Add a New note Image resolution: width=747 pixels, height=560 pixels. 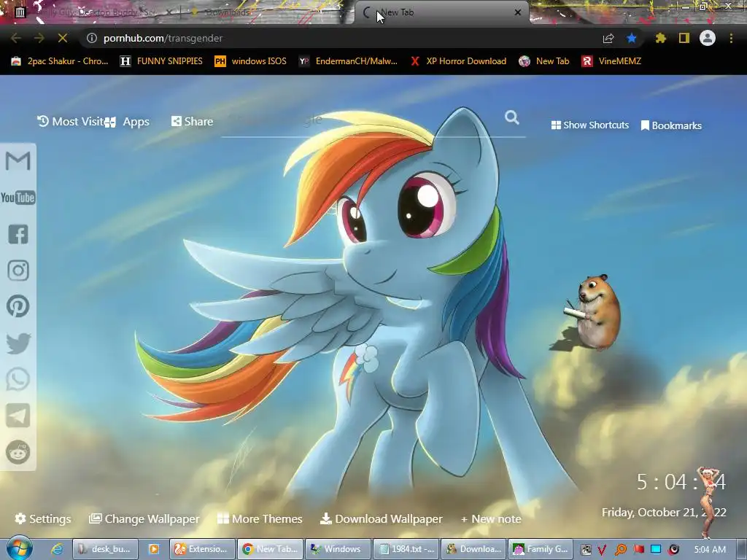pos(491,518)
